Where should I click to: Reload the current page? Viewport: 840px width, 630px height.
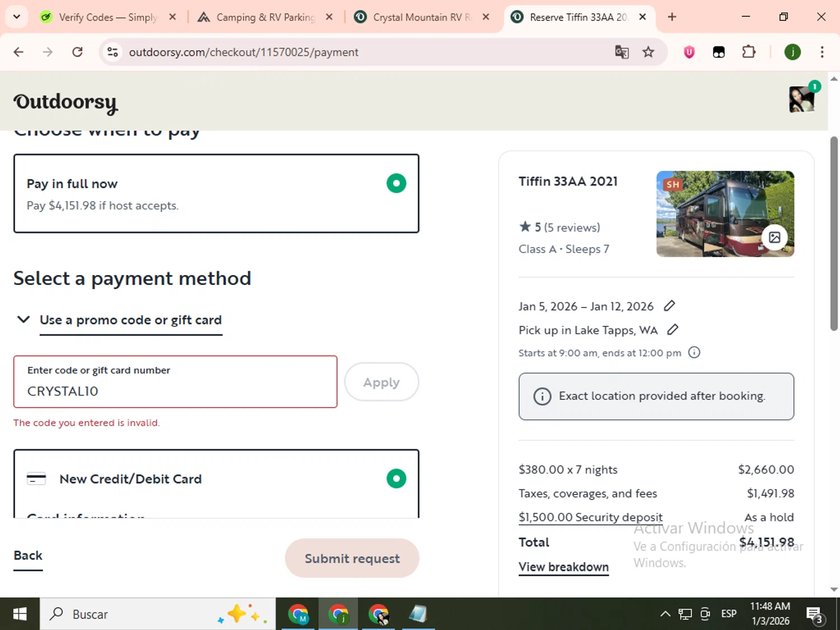(x=77, y=52)
